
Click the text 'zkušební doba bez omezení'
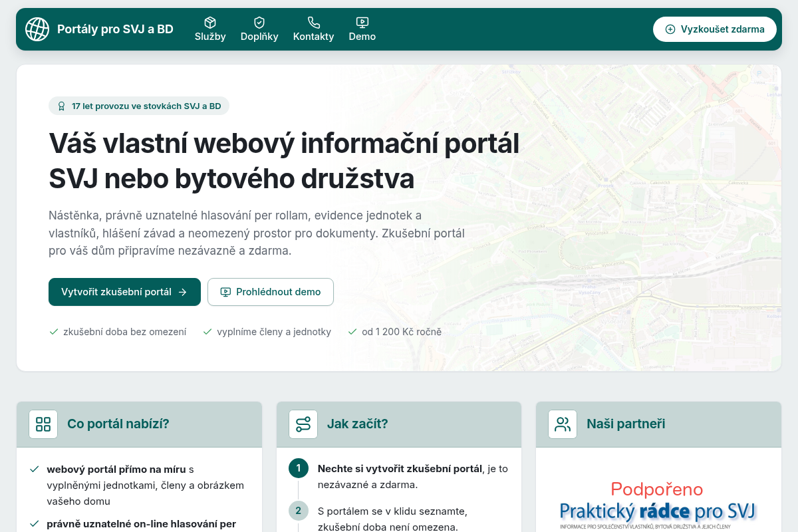[124, 332]
